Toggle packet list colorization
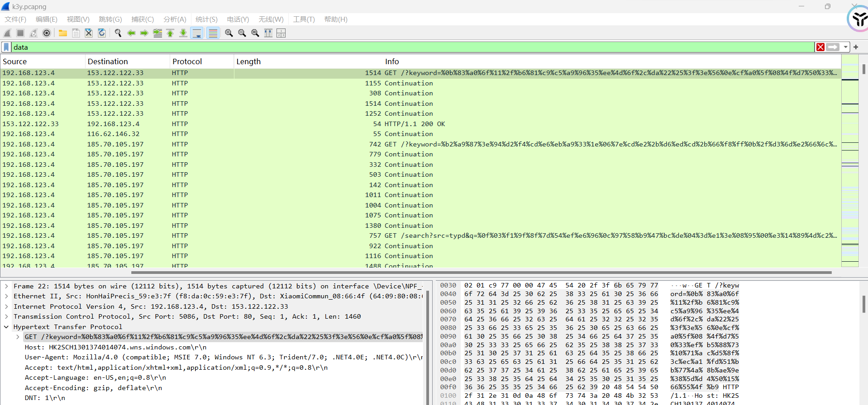This screenshot has width=868, height=405. point(213,33)
